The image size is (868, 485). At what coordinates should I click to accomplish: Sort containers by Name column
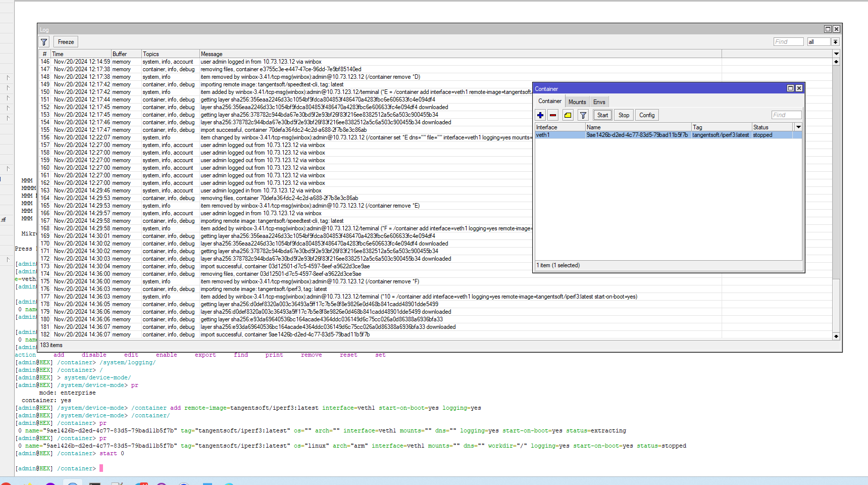638,127
